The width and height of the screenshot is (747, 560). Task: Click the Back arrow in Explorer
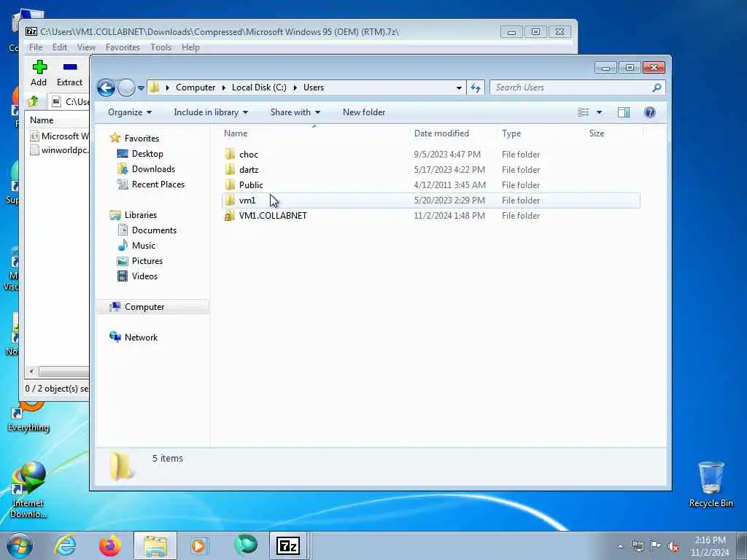107,87
